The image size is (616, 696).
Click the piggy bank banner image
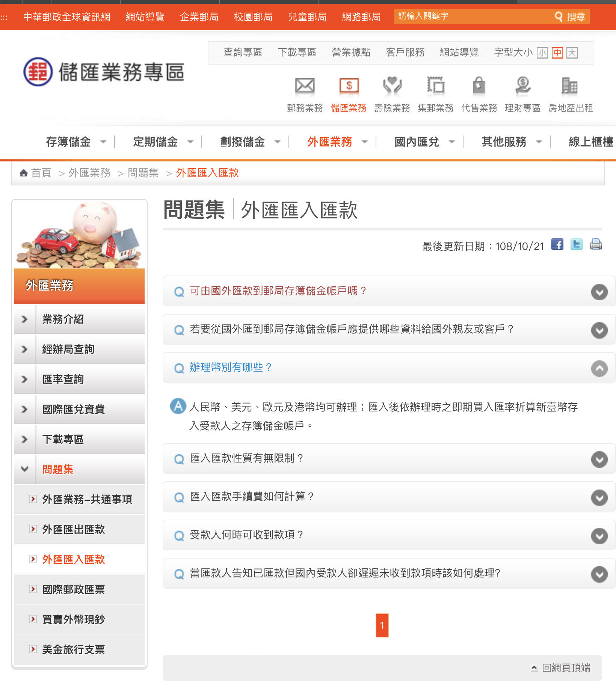click(x=79, y=234)
